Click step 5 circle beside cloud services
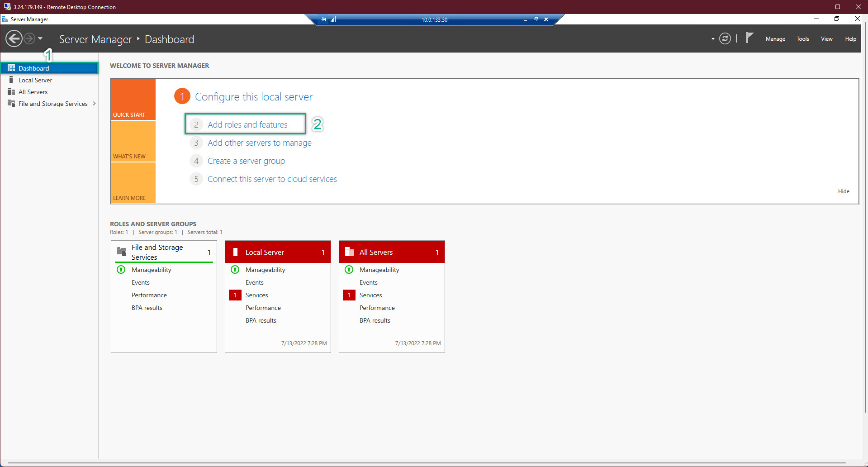This screenshot has width=868, height=467. [196, 179]
